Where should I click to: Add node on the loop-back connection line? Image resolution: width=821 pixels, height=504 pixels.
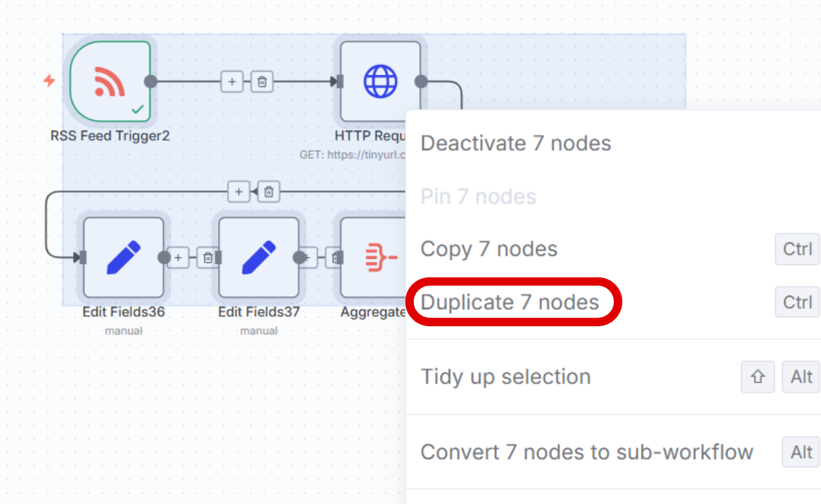click(x=239, y=192)
